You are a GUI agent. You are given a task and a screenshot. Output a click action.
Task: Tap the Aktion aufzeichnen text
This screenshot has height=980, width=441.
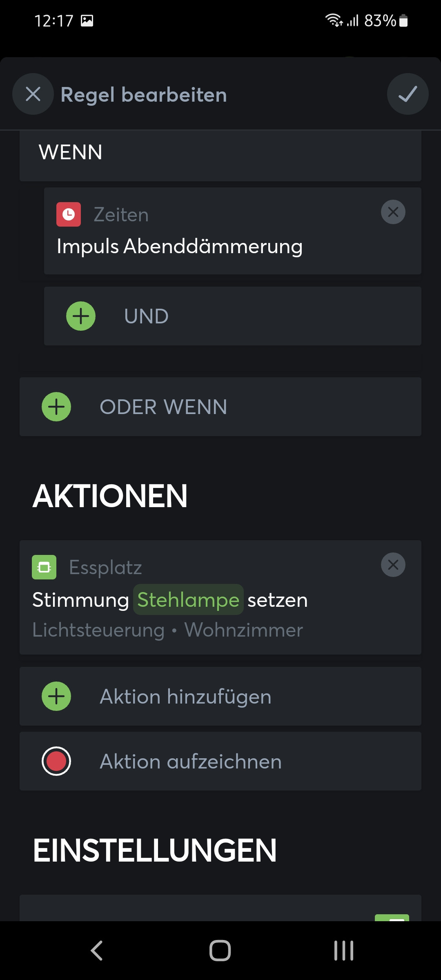coord(191,762)
